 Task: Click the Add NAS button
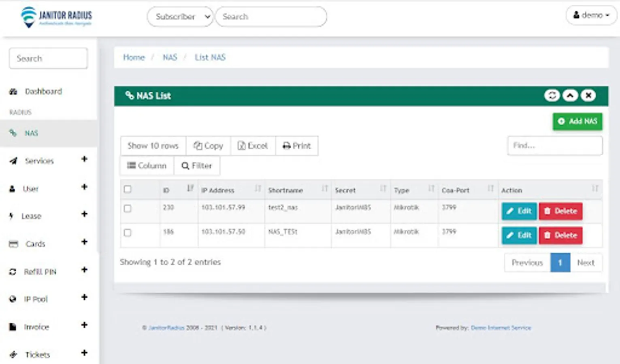577,121
